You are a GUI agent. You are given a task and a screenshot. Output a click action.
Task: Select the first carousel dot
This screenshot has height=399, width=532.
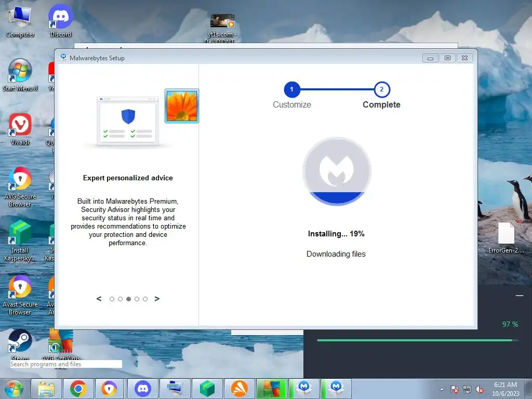pos(112,299)
